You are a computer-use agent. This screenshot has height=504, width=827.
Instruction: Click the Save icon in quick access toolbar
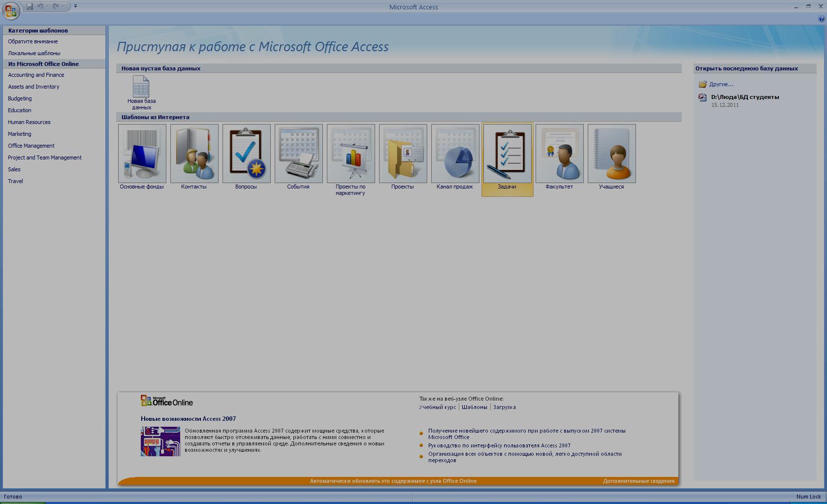(30, 6)
